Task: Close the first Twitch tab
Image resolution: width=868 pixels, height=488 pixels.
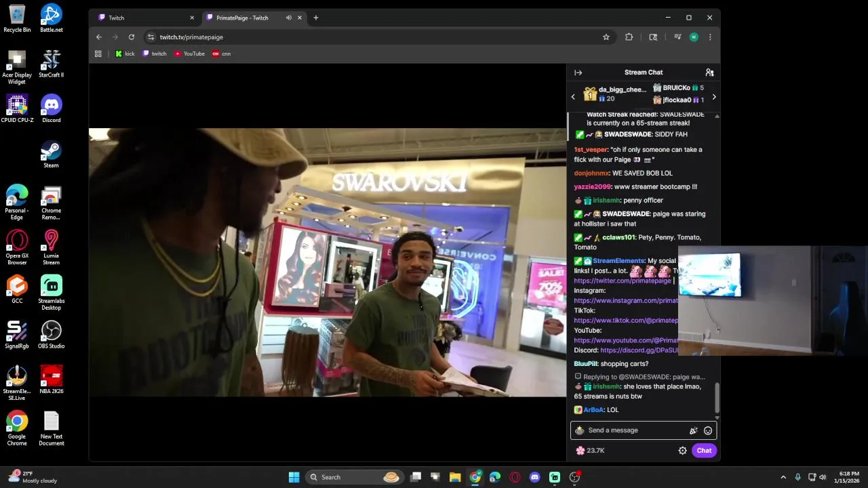Action: 192,18
